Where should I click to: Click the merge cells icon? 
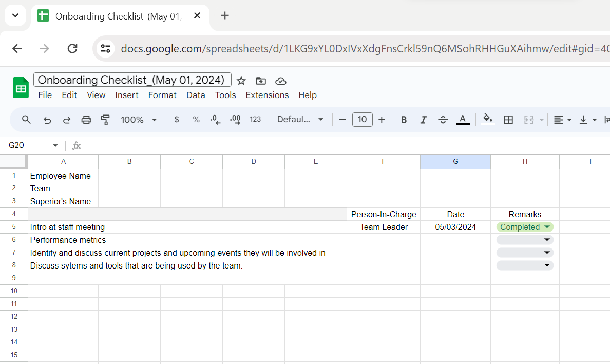pos(528,120)
